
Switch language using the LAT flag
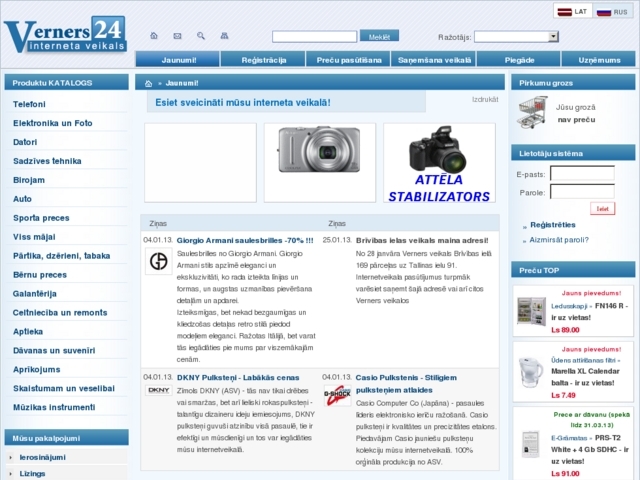point(573,11)
